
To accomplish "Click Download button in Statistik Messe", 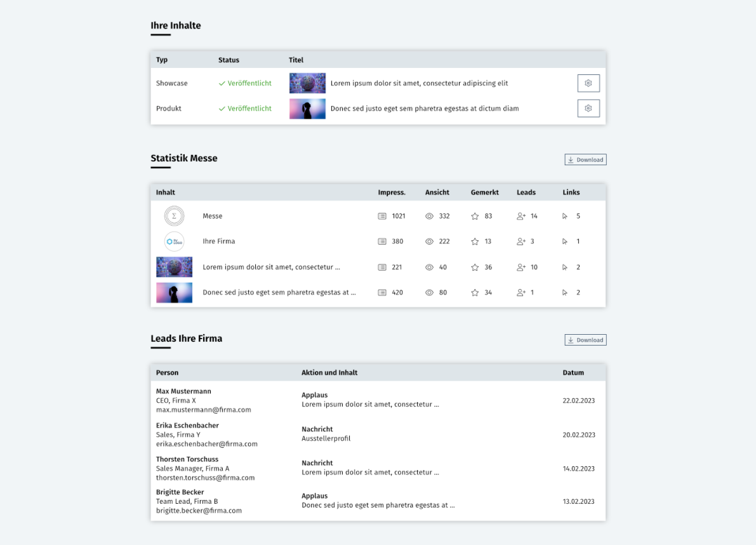I will click(x=585, y=159).
